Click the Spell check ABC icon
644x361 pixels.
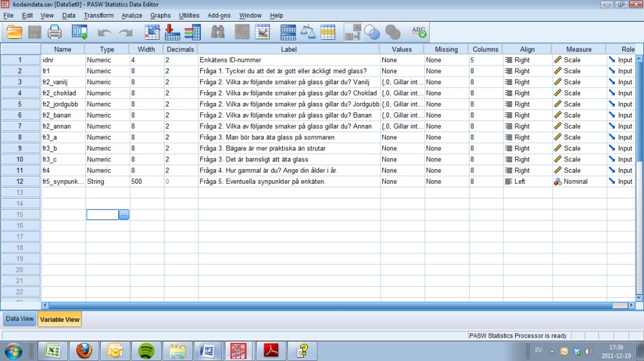[419, 32]
